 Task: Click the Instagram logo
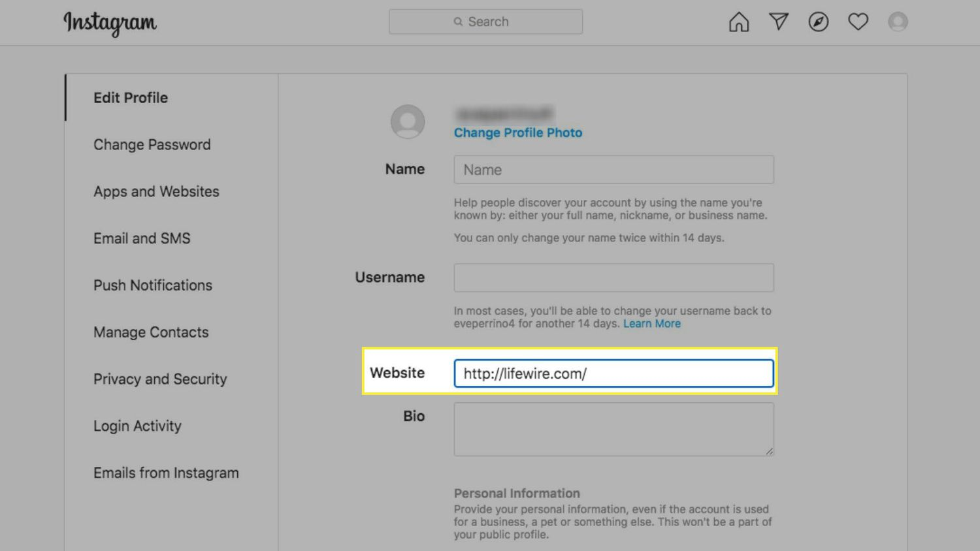click(x=110, y=24)
